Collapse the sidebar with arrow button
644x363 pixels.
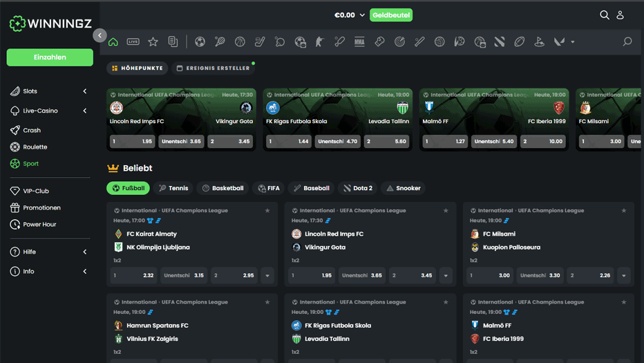[x=100, y=35]
